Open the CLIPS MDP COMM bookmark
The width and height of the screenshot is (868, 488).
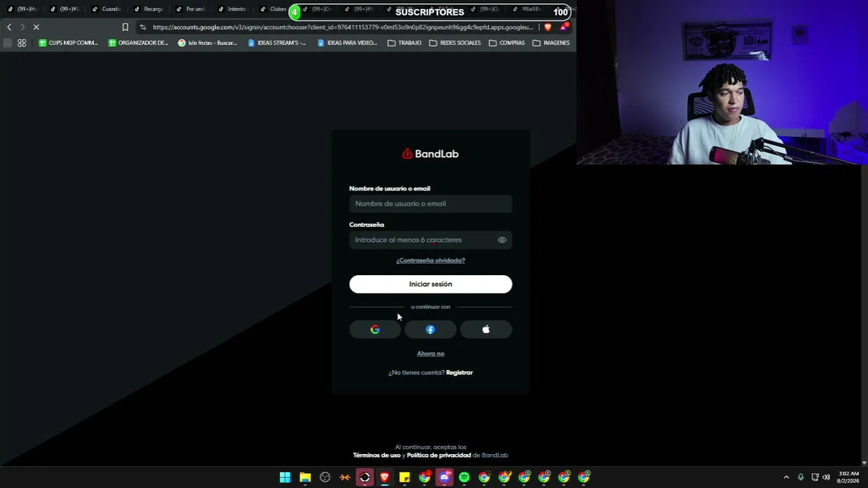coord(68,43)
